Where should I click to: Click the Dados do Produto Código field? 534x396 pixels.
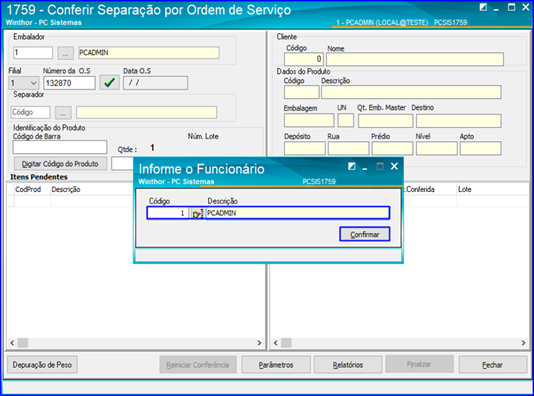(x=301, y=92)
